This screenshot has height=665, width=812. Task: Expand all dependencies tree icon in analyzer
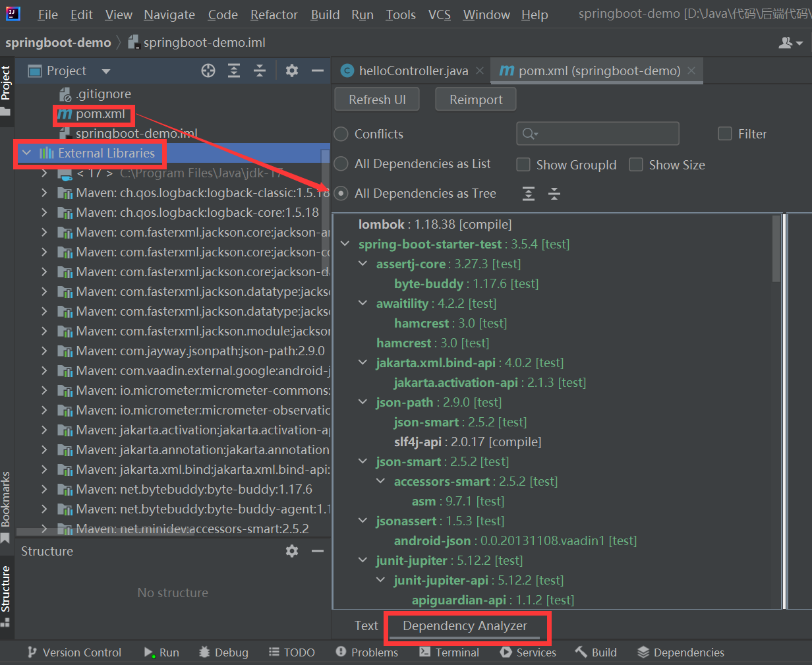pyautogui.click(x=529, y=194)
